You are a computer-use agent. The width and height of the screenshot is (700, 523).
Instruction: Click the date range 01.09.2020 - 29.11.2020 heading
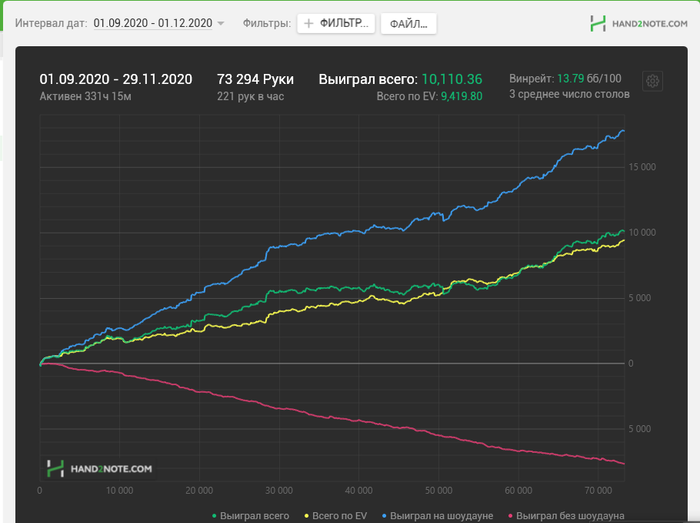pos(116,79)
